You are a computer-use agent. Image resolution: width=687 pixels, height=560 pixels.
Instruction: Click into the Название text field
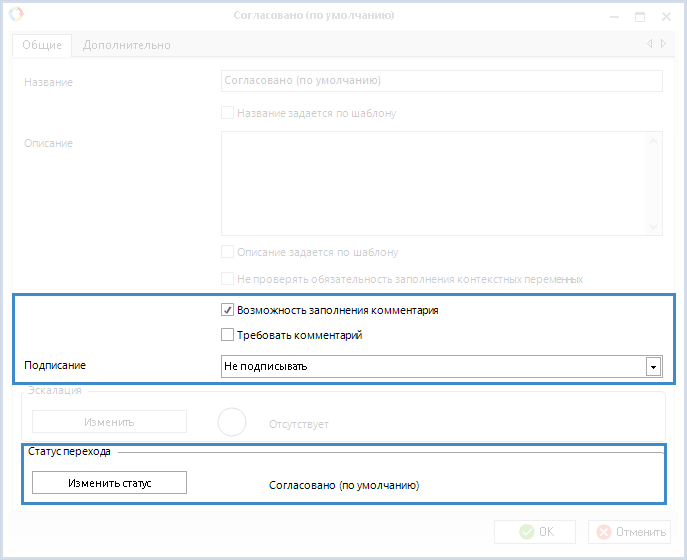point(440,81)
